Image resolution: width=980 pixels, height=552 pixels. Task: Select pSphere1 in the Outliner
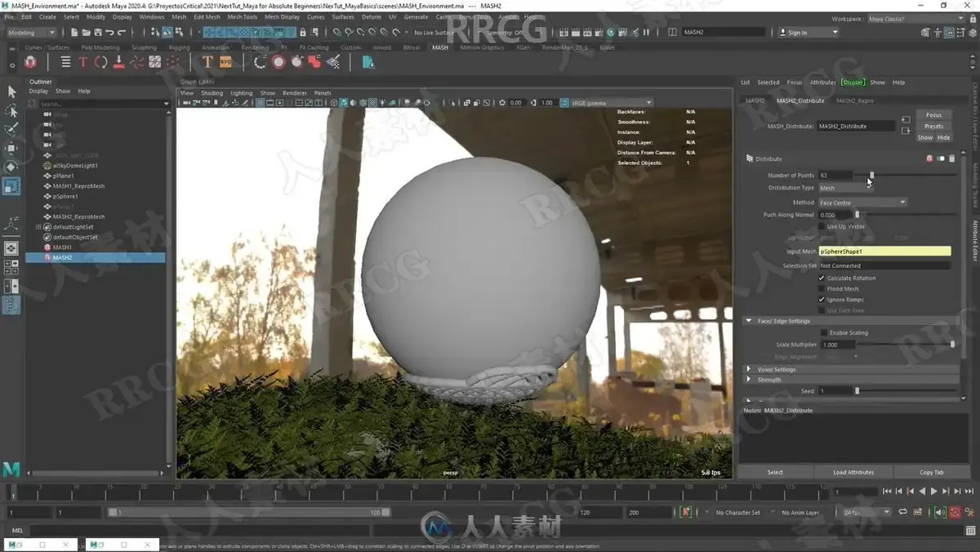coord(65,196)
